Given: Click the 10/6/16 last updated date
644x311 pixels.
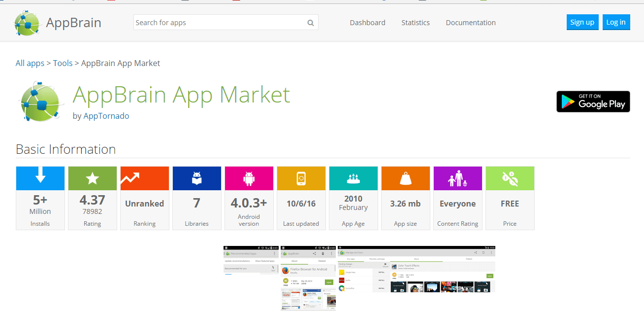Looking at the screenshot, I should coord(301,204).
